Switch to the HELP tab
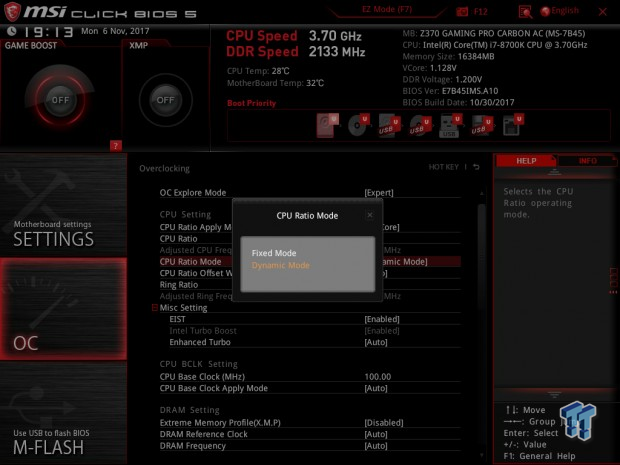This screenshot has width=620, height=465. (525, 161)
